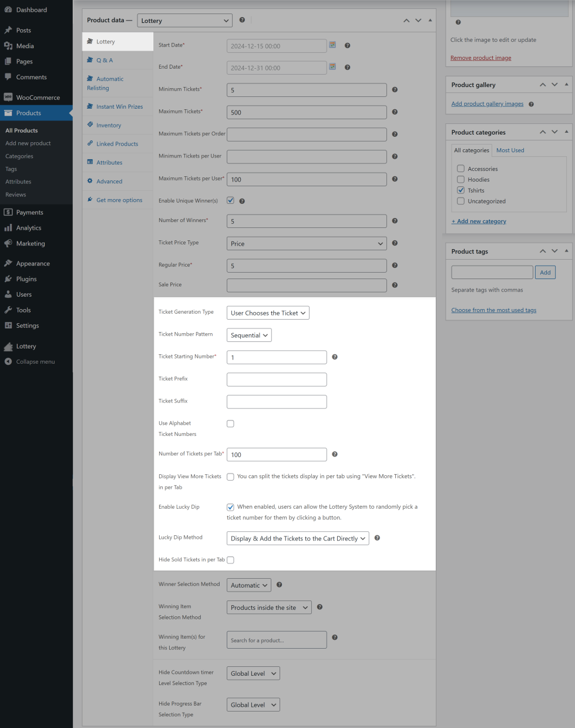Click Search for a product field
Viewport: 575px width, 728px height.
277,640
